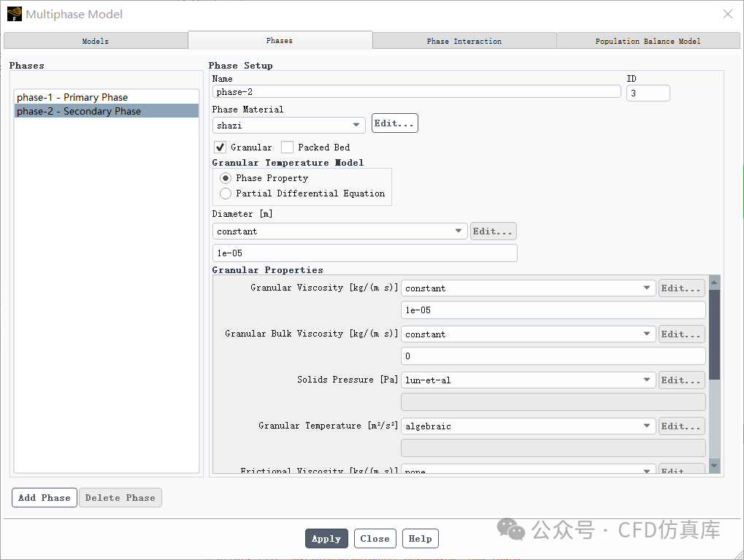Screen dimensions: 744x560
Task: Open the Granular Viscosity dropdown
Action: [x=528, y=288]
